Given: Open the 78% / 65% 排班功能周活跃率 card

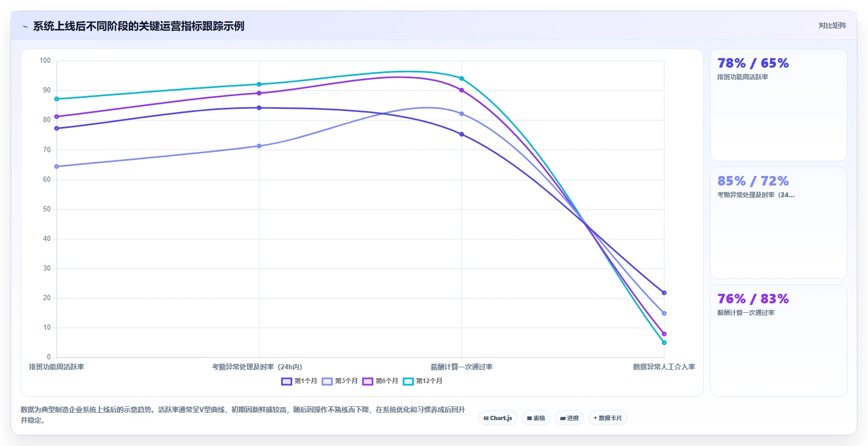Looking at the screenshot, I should click(x=778, y=105).
